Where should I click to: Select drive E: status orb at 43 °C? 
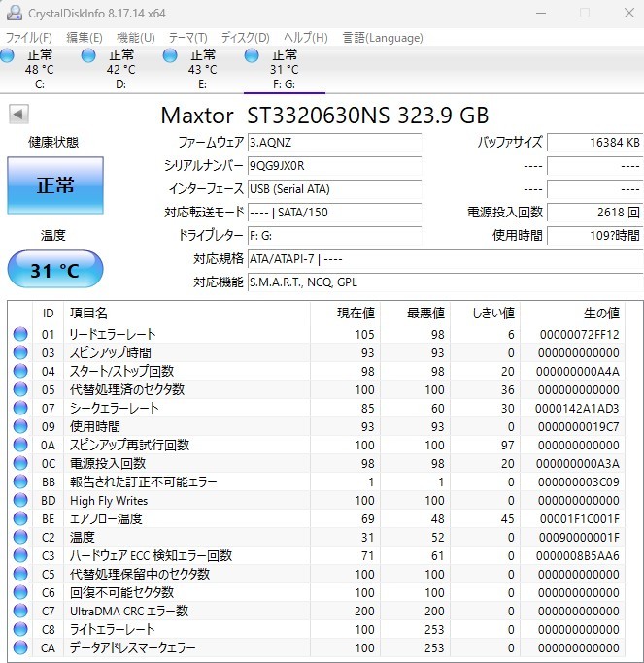(171, 56)
